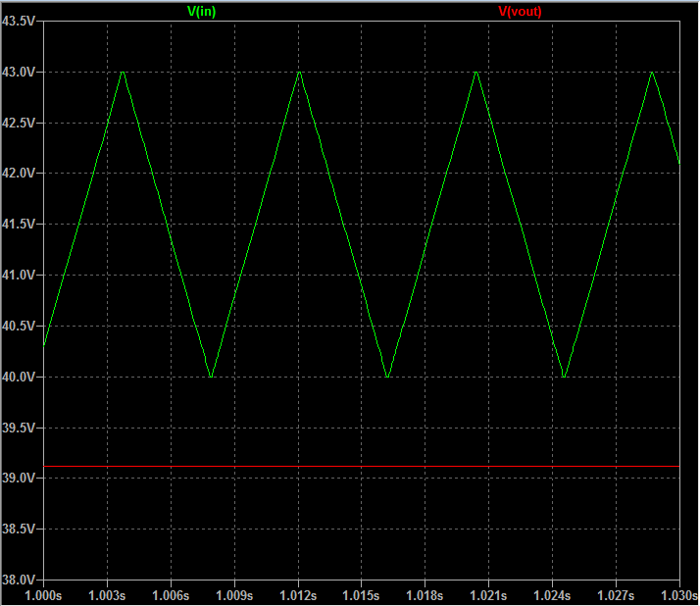Click the 1.006s time axis label

pos(171,595)
